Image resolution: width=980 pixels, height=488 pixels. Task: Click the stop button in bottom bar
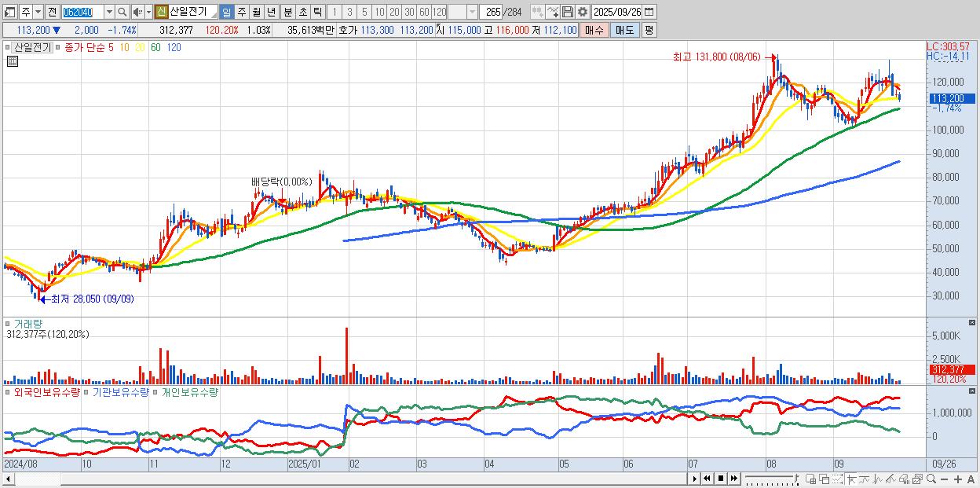pos(721,479)
